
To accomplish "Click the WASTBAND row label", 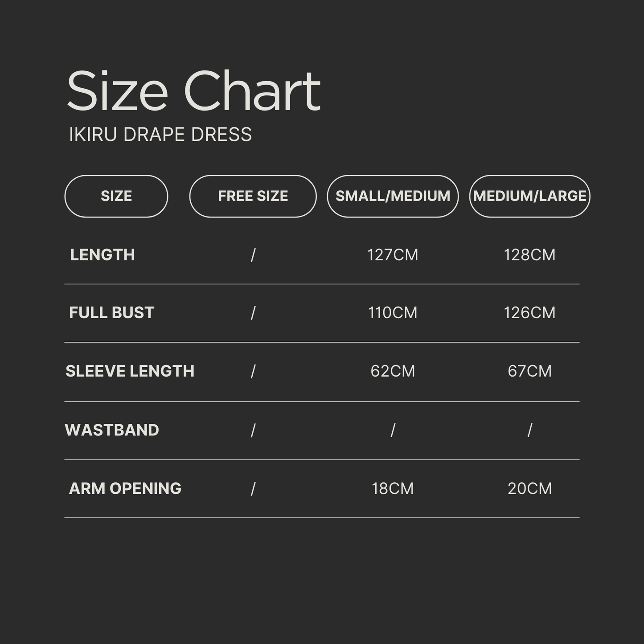I will (x=112, y=430).
